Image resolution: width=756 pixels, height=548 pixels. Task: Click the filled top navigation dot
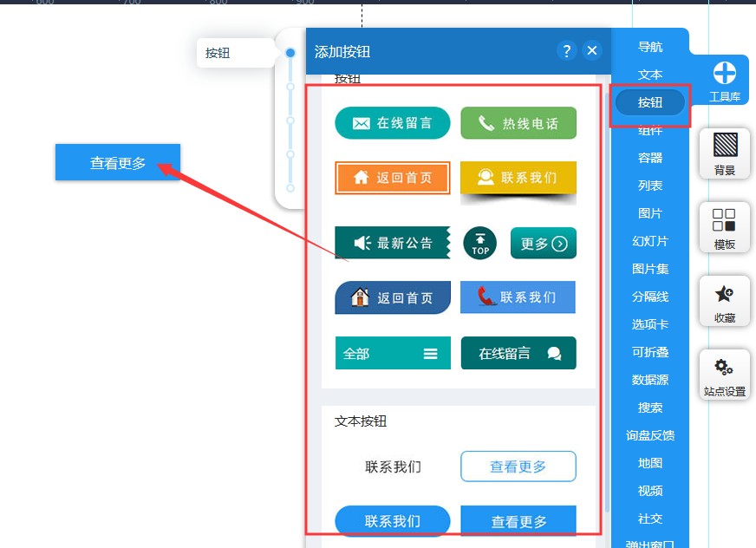290,53
